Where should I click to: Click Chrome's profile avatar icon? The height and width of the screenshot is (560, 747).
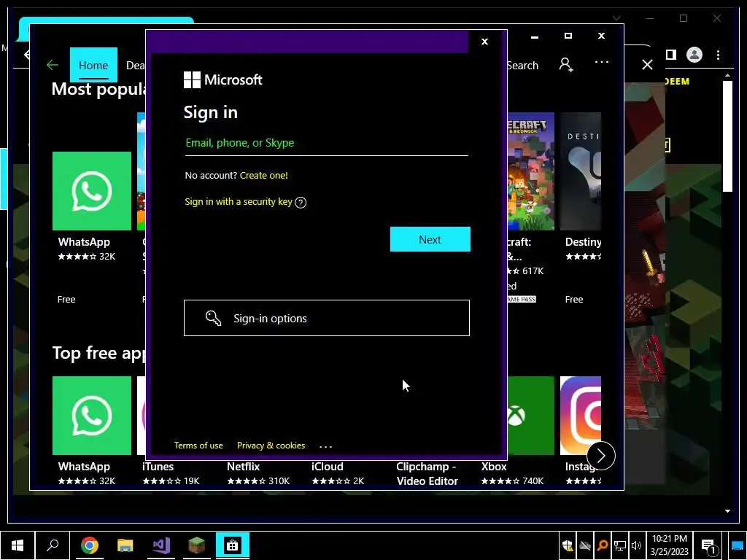(x=694, y=55)
